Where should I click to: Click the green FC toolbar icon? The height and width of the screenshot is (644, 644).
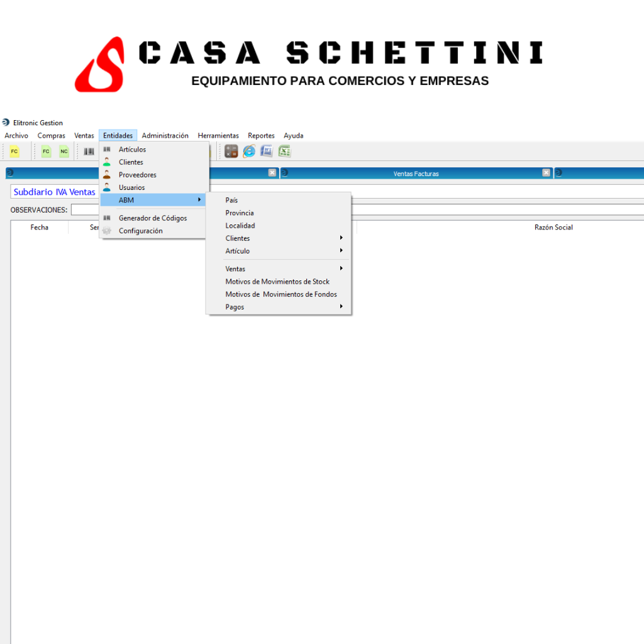(x=46, y=151)
